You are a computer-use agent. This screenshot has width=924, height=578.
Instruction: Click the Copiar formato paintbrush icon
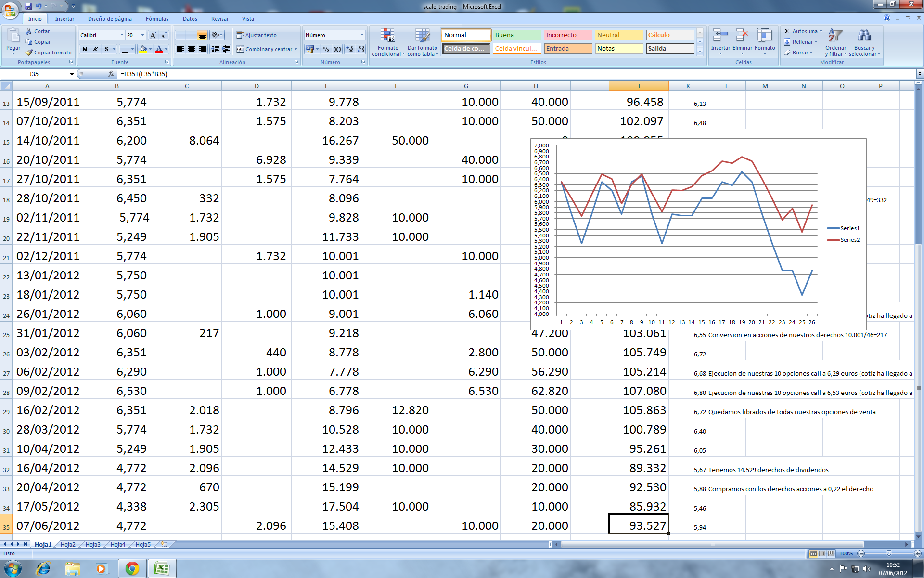pos(29,53)
